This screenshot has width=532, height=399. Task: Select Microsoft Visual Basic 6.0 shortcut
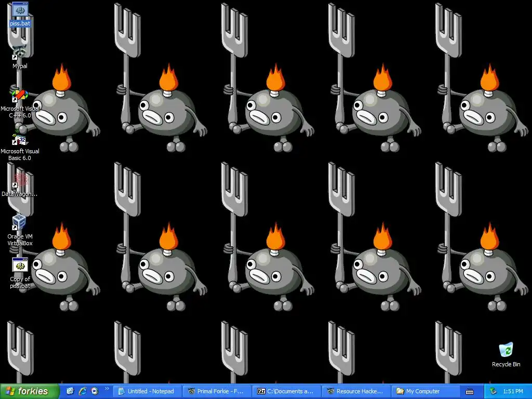click(20, 146)
